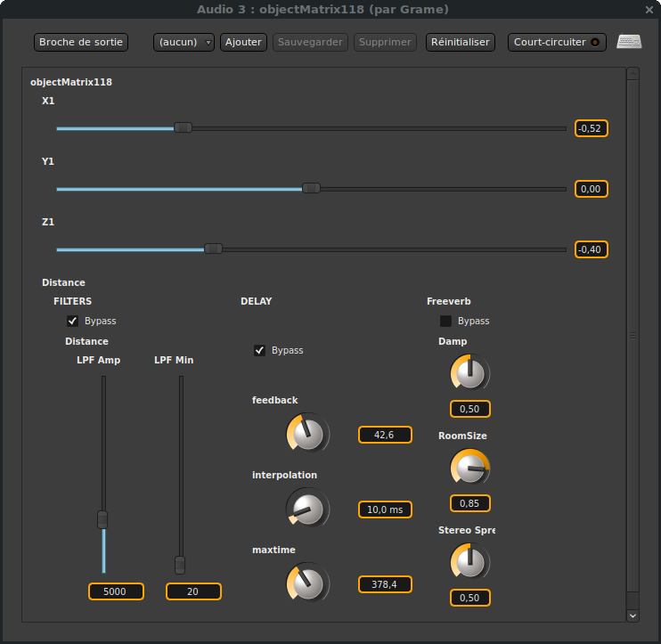Click the interpolation knob
Viewport: 661px width, 644px height.
307,509
